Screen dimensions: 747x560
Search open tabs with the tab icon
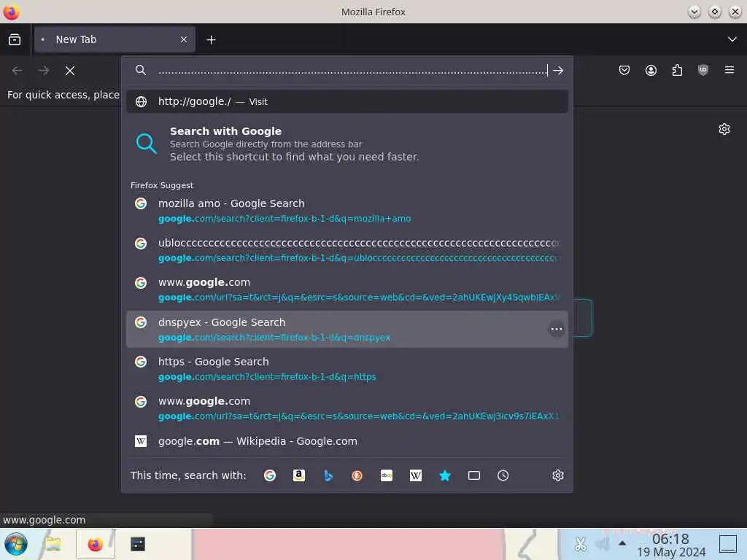pyautogui.click(x=474, y=475)
